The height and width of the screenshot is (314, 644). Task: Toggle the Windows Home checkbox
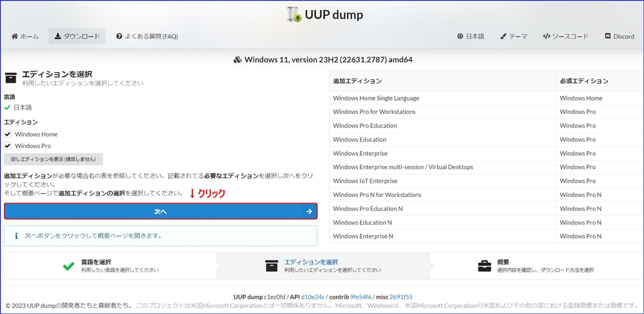(8, 135)
